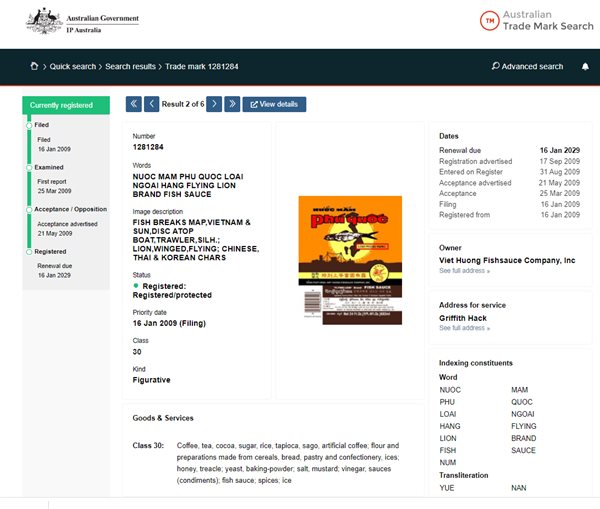Open the notifications bell icon
The width and height of the screenshot is (600, 509).
tap(585, 67)
